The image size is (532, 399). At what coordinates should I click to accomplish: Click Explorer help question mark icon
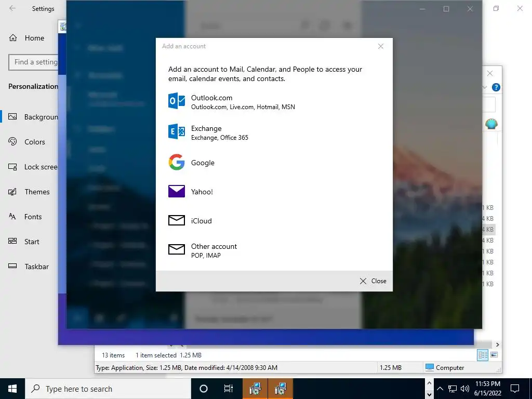click(496, 87)
